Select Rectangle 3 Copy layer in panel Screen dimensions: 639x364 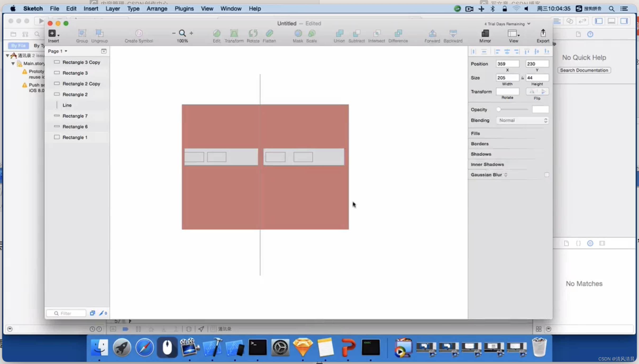(x=81, y=62)
